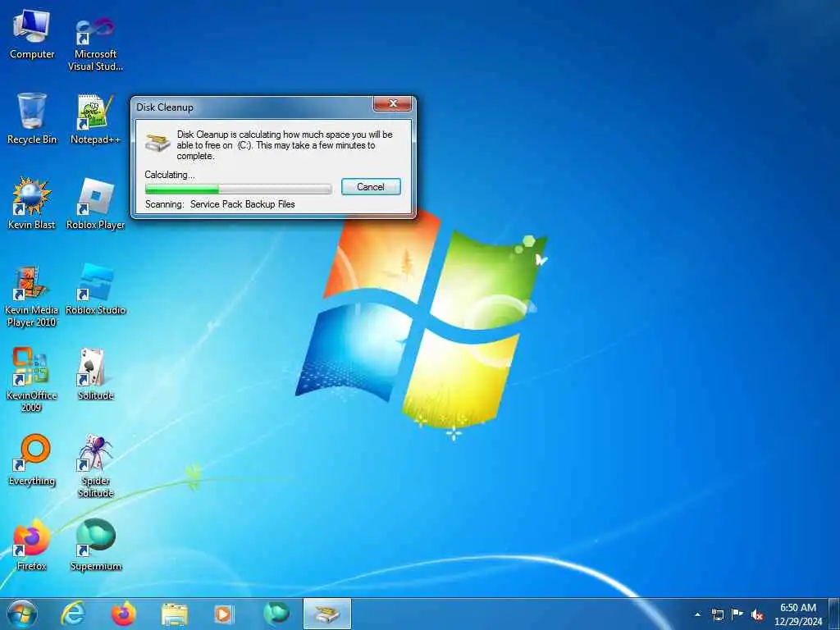Open the Windows Start menu orb
This screenshot has width=840, height=630.
(22, 614)
